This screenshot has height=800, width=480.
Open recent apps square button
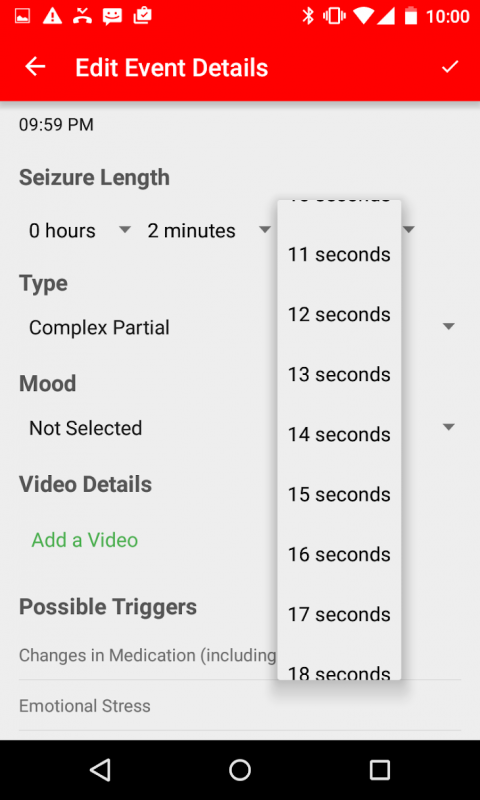pos(380,769)
